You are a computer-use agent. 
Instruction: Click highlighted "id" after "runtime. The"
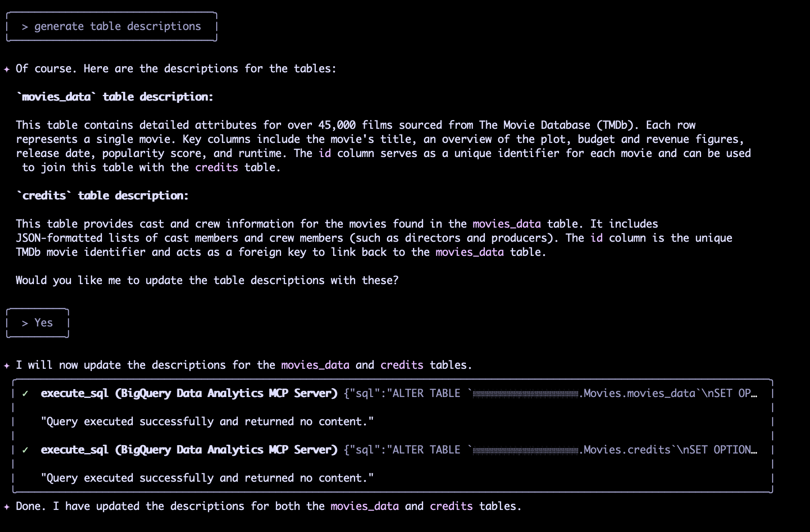tap(324, 154)
